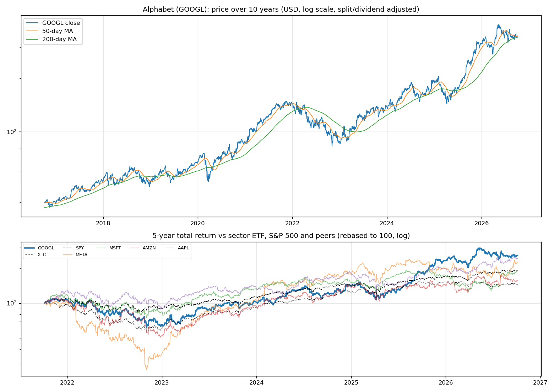Screen dimensions: 554x392
Task: Click the 2020 label on the top chart axis
Action: [x=198, y=223]
